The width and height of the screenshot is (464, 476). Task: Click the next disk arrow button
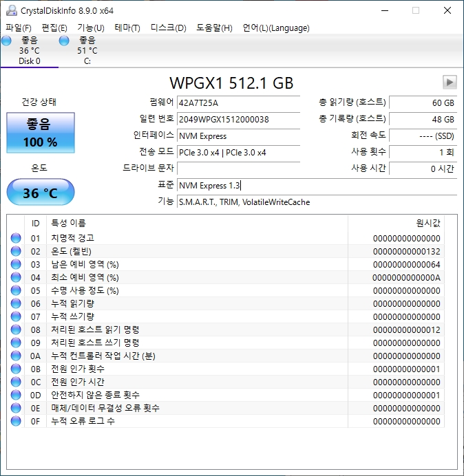tap(450, 83)
